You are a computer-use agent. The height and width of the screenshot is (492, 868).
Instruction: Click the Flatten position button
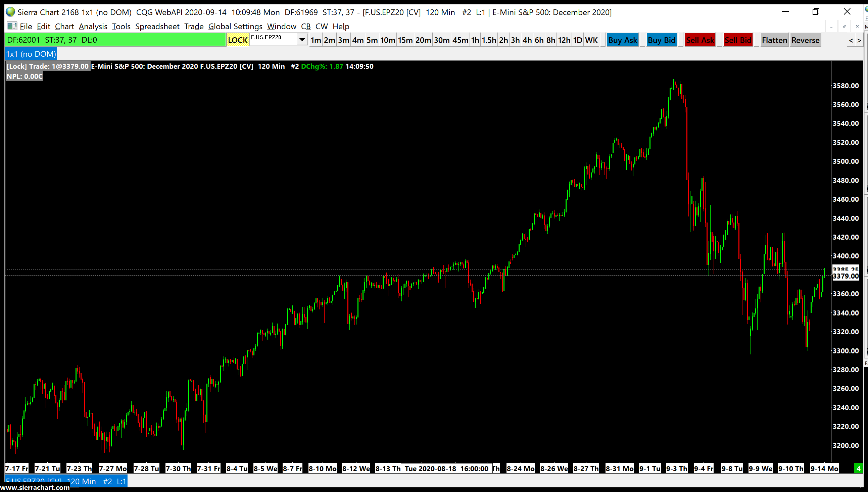click(774, 40)
